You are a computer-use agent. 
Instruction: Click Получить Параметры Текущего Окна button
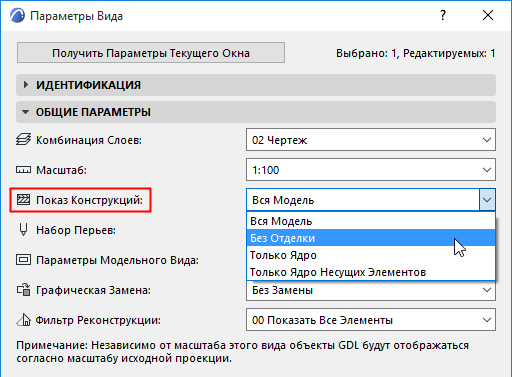click(x=151, y=53)
